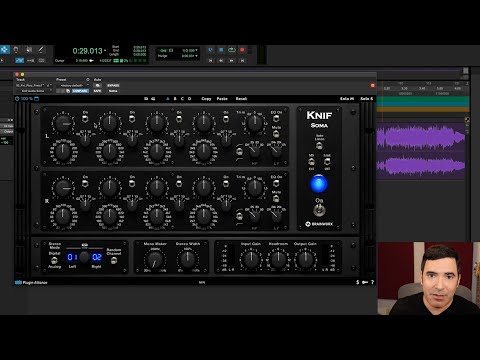Click the Rewind transport button
The image size is (480, 360).
point(221,60)
